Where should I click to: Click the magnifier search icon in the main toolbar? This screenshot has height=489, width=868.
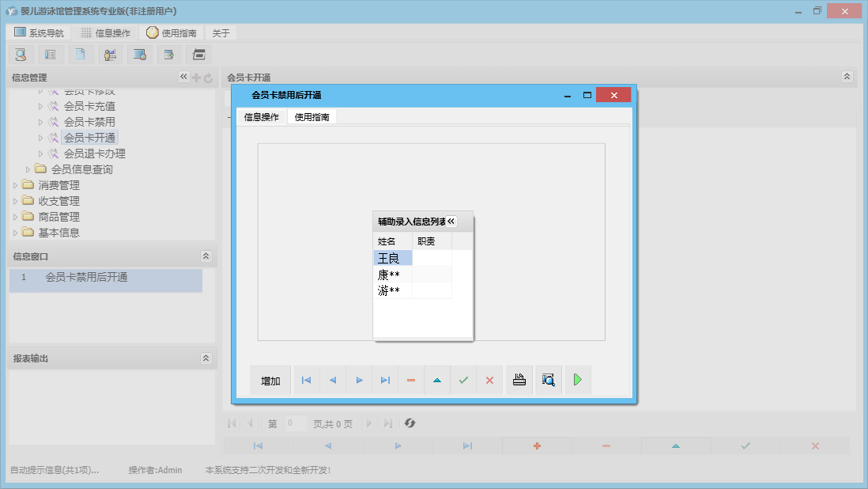[21, 55]
